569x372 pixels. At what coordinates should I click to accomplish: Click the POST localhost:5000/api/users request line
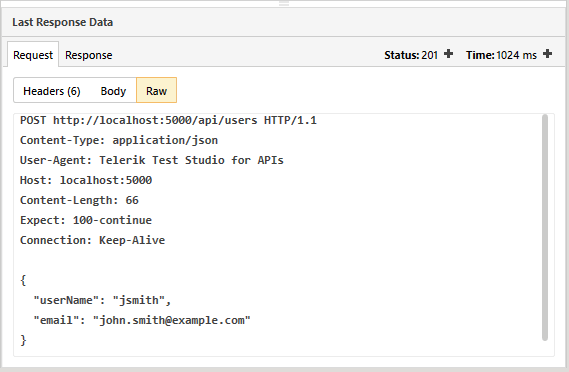pyautogui.click(x=168, y=120)
